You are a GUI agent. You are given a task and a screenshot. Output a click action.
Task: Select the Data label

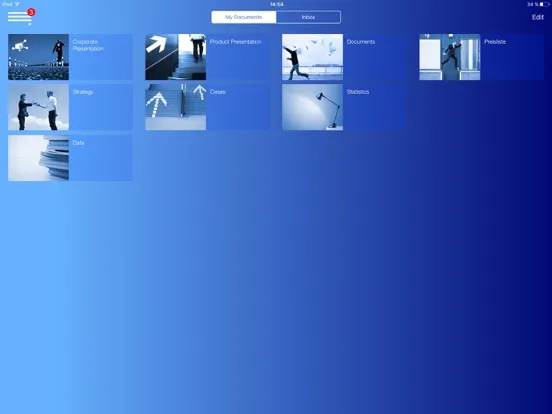point(78,143)
